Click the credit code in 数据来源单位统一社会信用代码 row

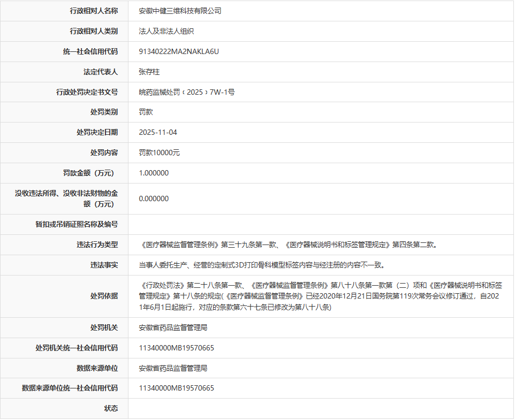coord(176,388)
